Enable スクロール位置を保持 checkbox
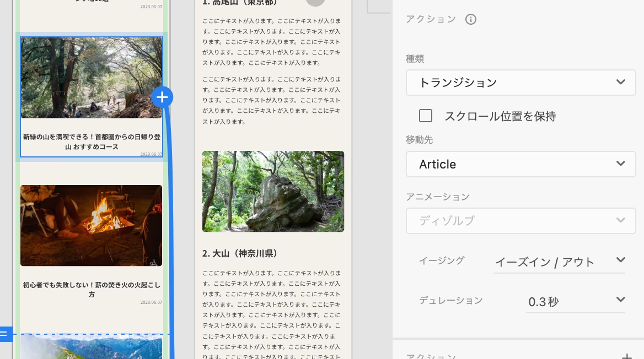Image resolution: width=644 pixels, height=359 pixels. [426, 116]
